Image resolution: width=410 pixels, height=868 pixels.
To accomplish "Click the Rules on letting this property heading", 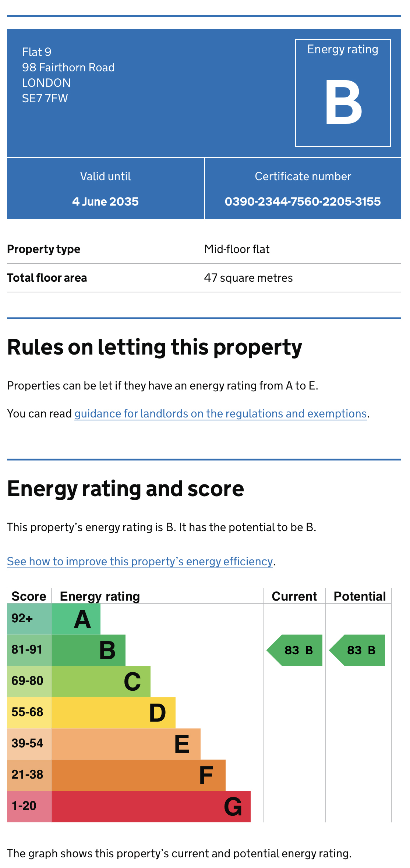I will pos(155,347).
